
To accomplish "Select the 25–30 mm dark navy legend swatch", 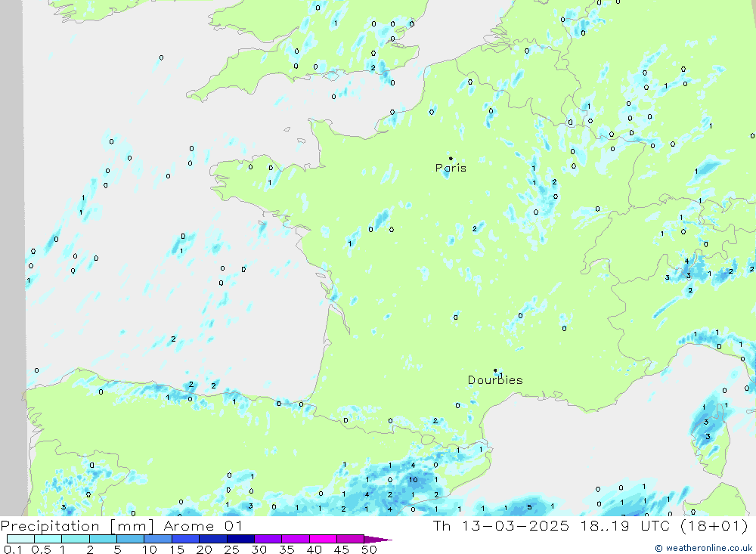I will coord(240,539).
